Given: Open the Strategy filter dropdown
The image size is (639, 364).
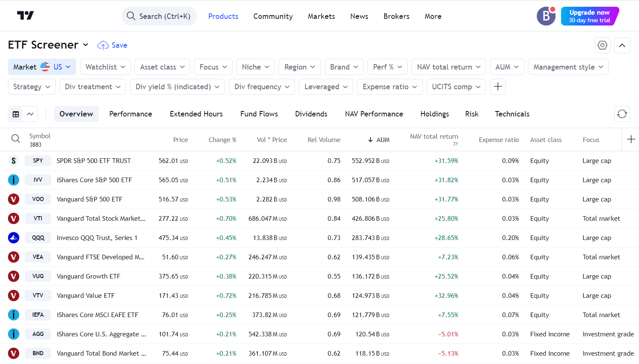Looking at the screenshot, I should (32, 87).
